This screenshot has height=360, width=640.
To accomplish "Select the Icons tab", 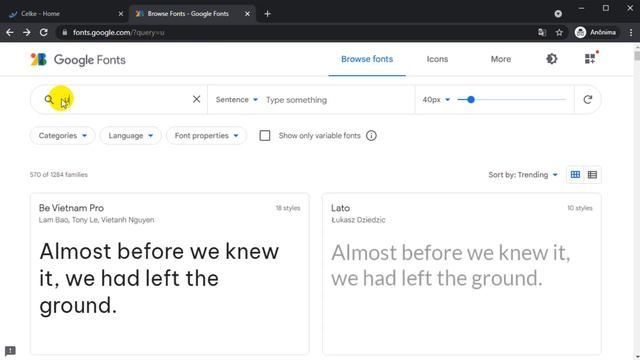I will 437,59.
